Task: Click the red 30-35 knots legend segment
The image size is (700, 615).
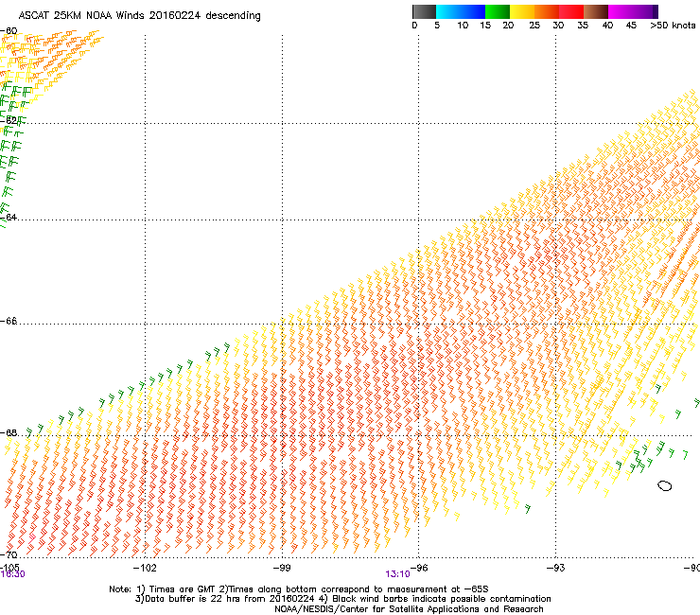Action: pyautogui.click(x=571, y=11)
